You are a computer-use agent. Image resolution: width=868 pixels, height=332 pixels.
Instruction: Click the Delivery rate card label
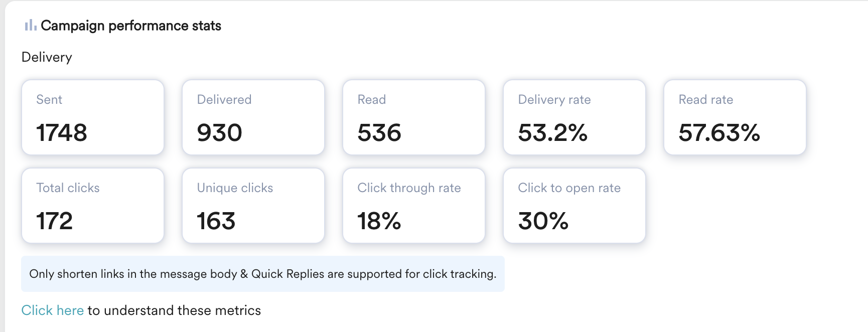(x=554, y=100)
